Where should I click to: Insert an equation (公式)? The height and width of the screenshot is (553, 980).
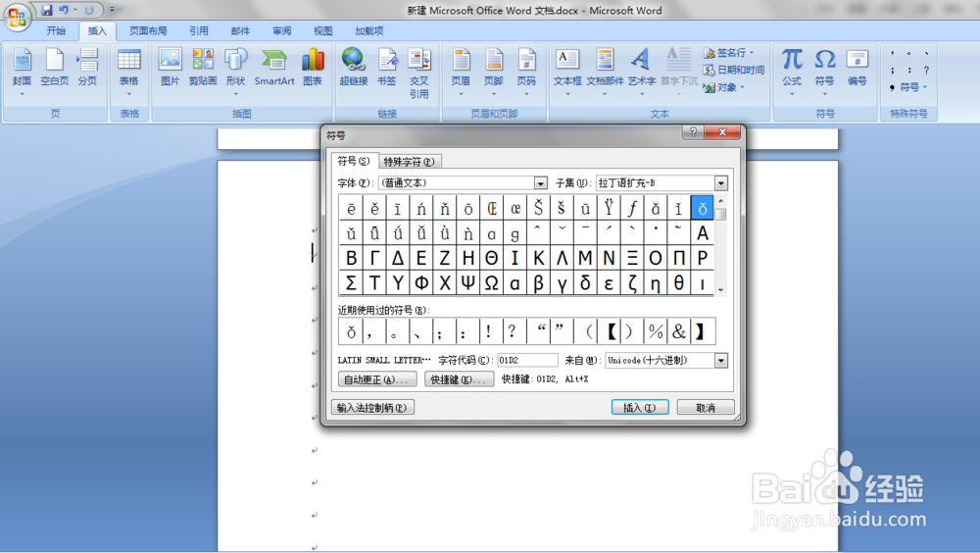(792, 72)
